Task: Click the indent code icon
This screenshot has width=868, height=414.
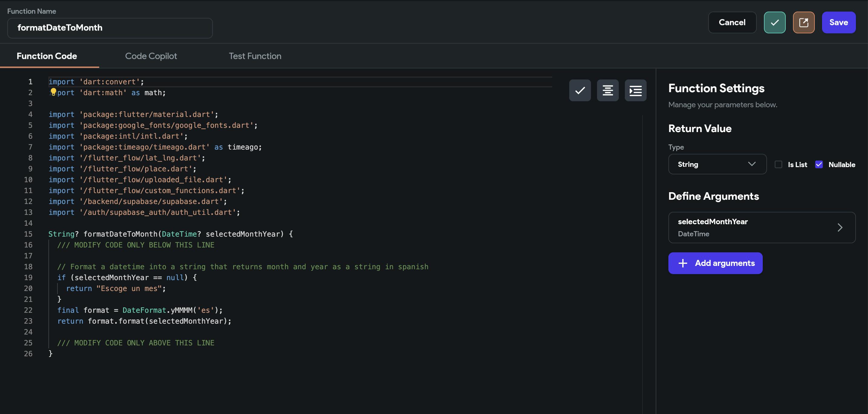Action: pyautogui.click(x=635, y=90)
